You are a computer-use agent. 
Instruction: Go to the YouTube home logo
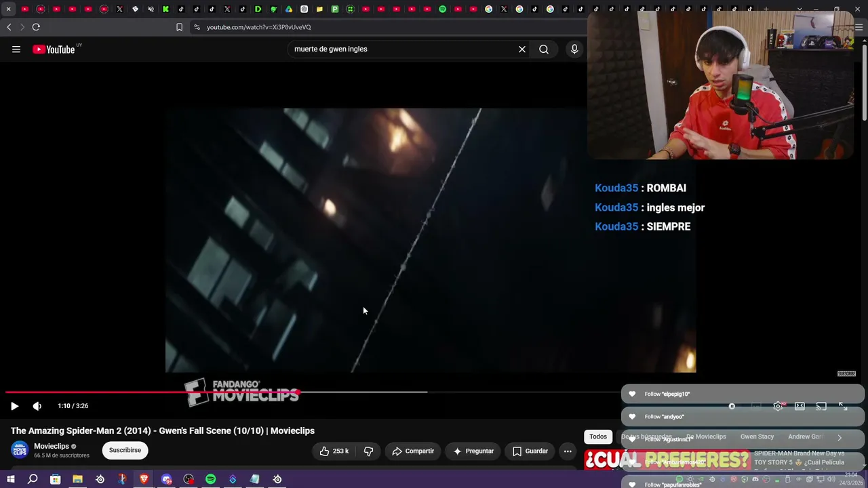tap(54, 49)
